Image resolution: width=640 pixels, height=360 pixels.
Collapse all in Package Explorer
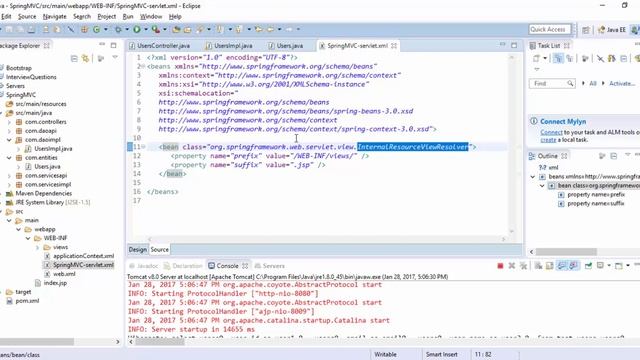74,59
